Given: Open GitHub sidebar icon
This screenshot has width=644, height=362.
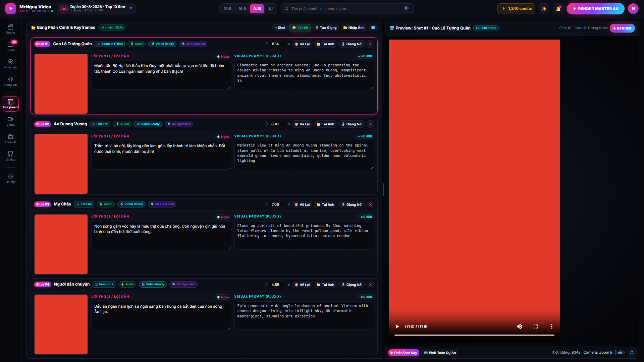Looking at the screenshot, I should point(10,156).
